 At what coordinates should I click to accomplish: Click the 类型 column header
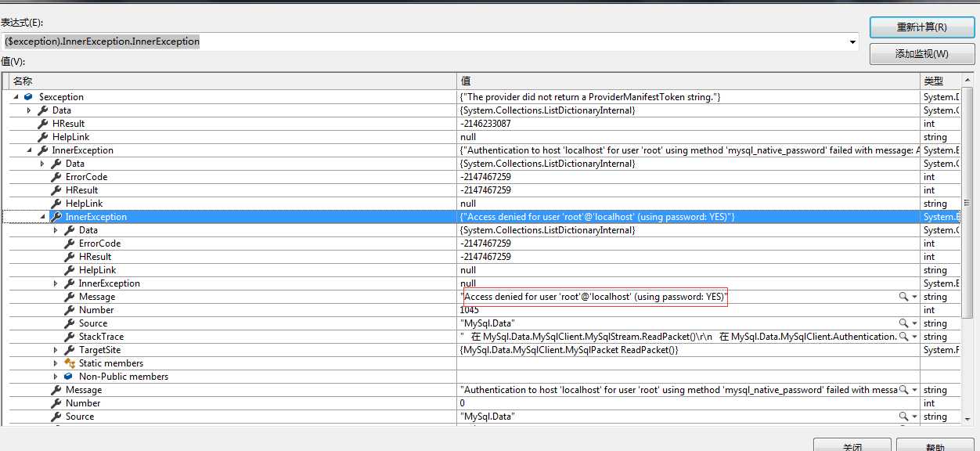tap(939, 81)
